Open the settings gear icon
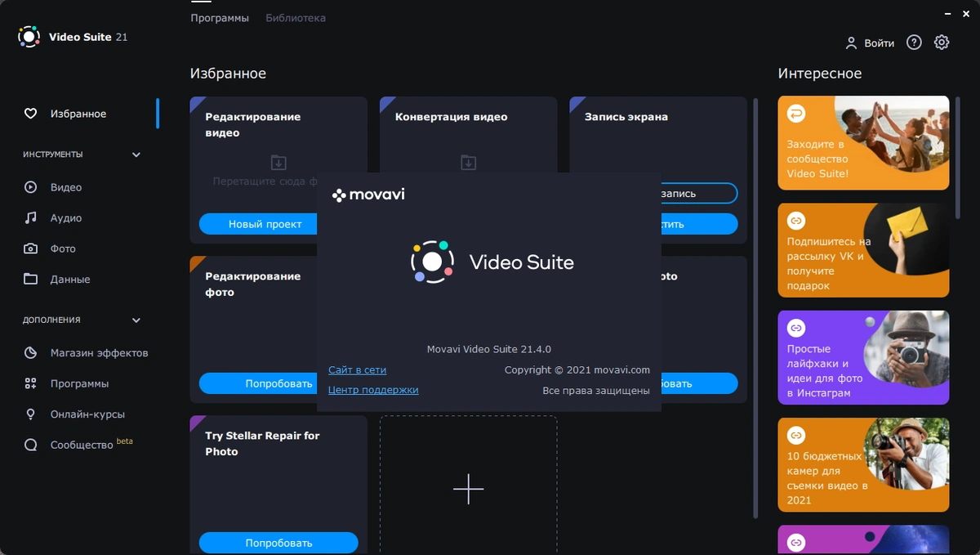The width and height of the screenshot is (980, 555). 942,43
